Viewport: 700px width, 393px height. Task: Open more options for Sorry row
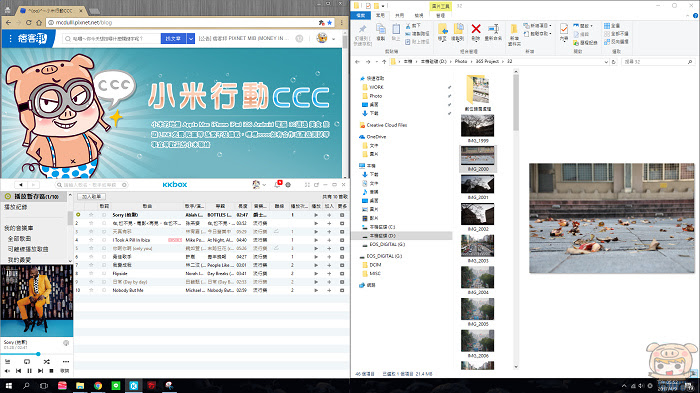click(342, 215)
